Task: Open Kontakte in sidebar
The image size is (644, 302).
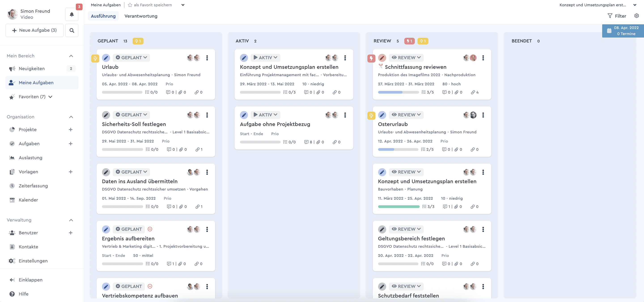Action: coord(42,247)
